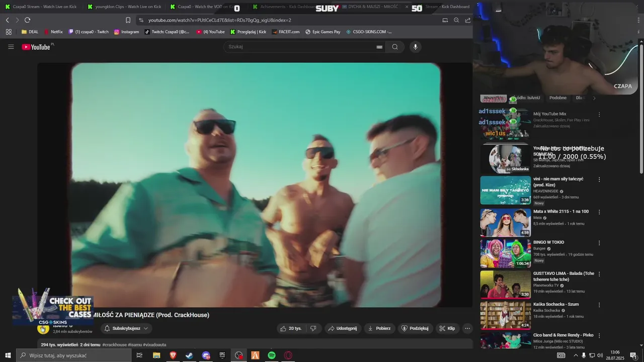Switch to the Stream - Kick Dashboard tab
Image resolution: width=644 pixels, height=362 pixels.
(447, 7)
